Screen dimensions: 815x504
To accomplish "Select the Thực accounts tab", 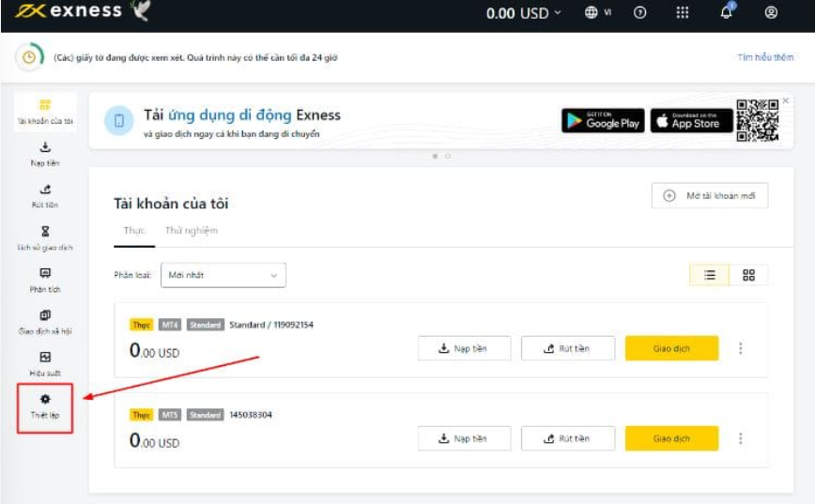I will click(134, 231).
